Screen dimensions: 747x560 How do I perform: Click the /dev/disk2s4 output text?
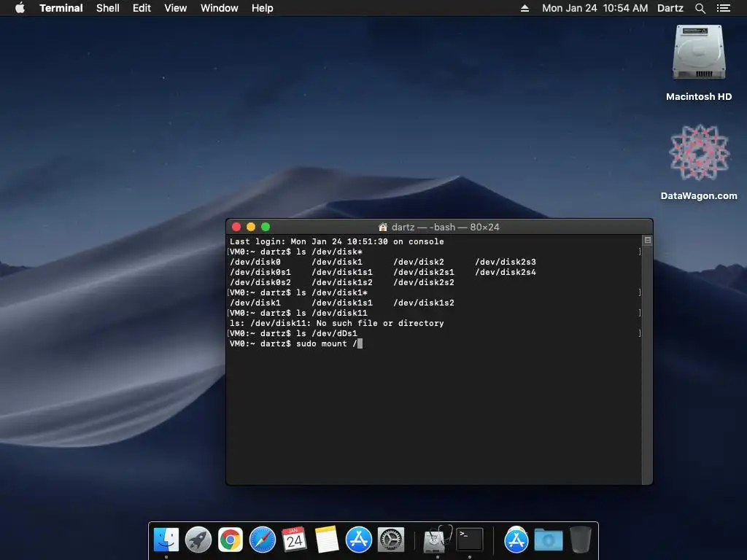[506, 272]
